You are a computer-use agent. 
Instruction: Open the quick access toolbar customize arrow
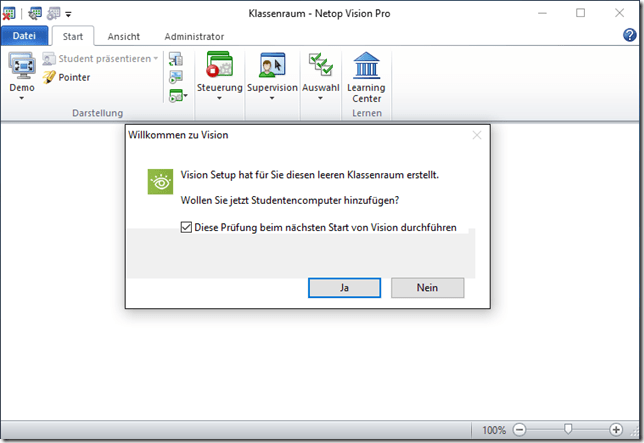[x=68, y=14]
